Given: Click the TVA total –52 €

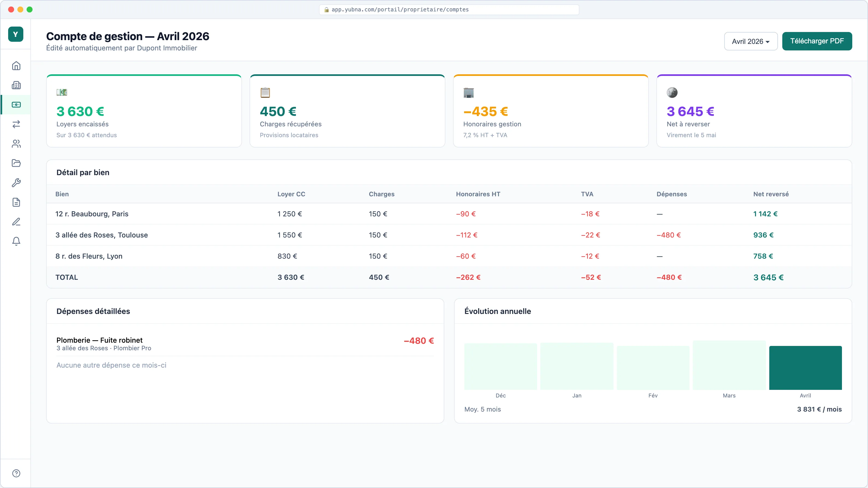Looking at the screenshot, I should (x=591, y=277).
